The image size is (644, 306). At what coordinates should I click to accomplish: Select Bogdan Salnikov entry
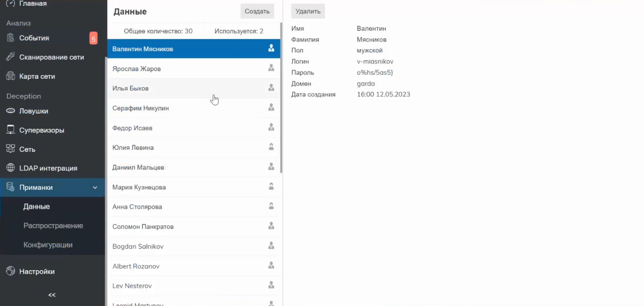(138, 246)
